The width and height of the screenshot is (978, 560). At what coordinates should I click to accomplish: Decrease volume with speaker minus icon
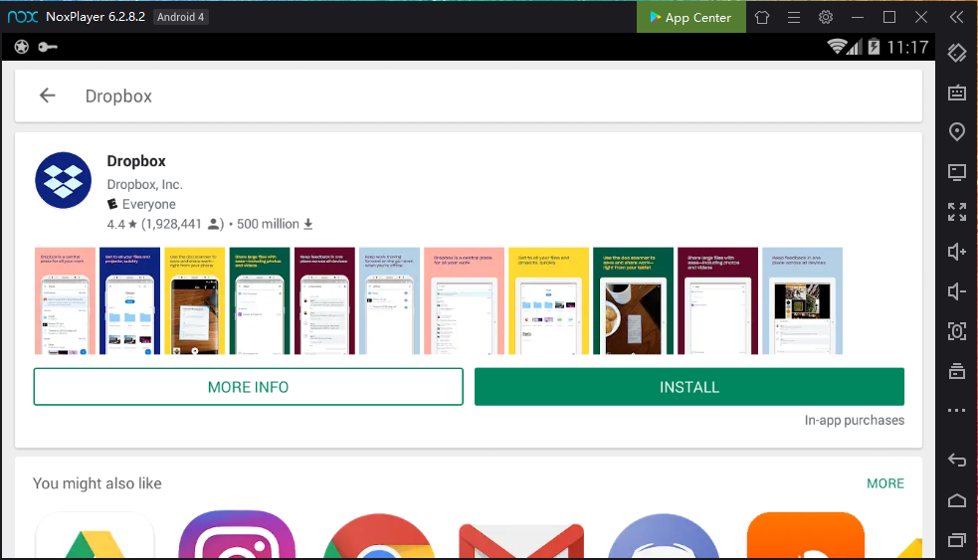point(957,291)
